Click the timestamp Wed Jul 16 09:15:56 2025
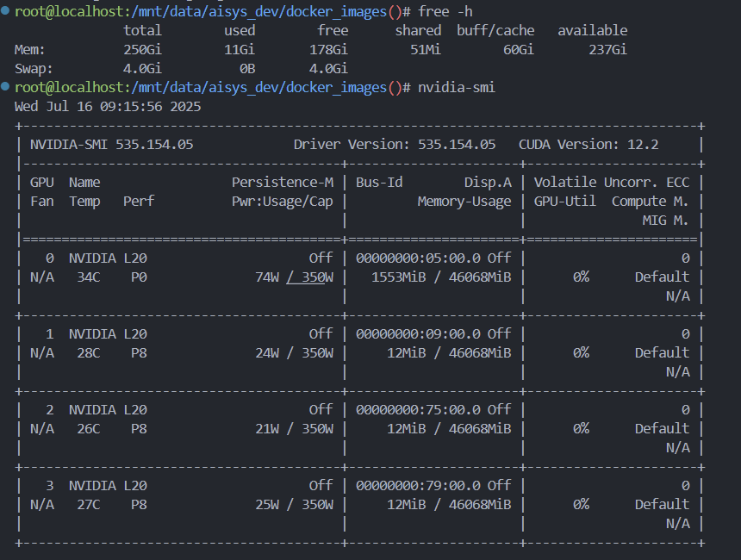Viewport: 741px width, 560px height. (x=108, y=107)
